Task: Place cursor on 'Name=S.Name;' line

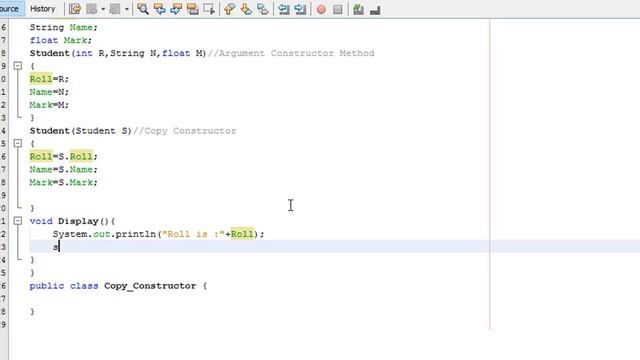Action: click(63, 169)
